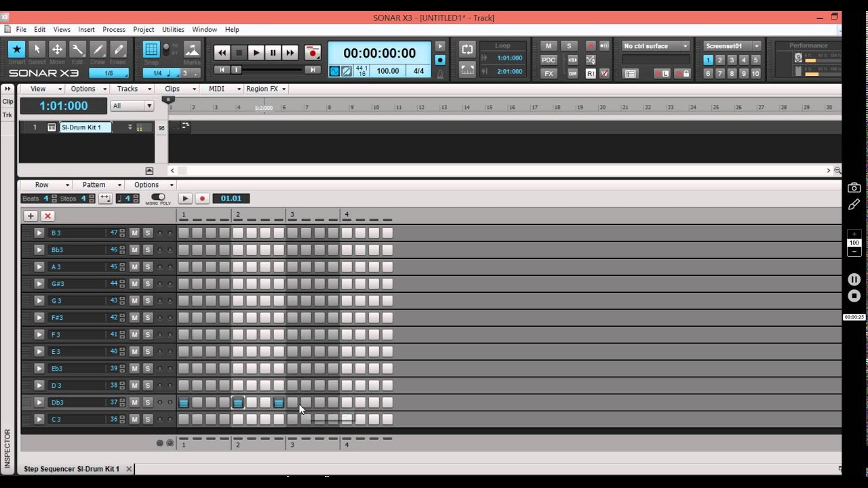Viewport: 868px width, 488px height.
Task: Go to project end button
Action: tap(313, 69)
